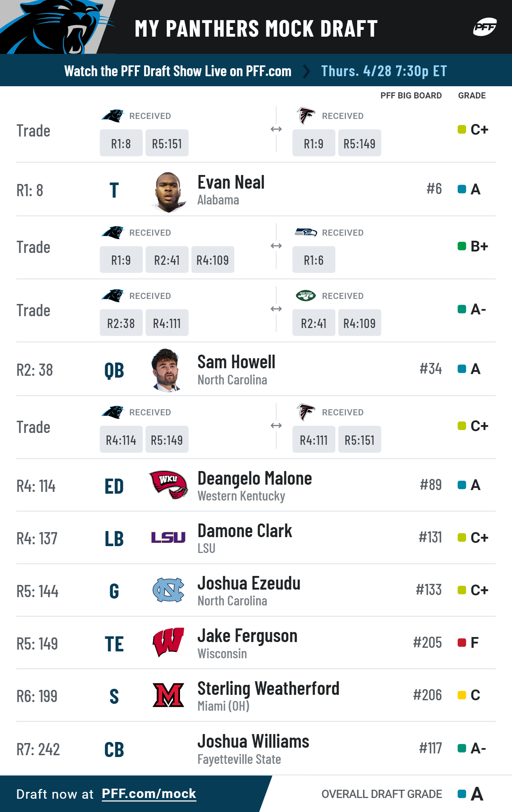This screenshot has width=512, height=812.
Task: Click the Thurs. 4/28 7:30p ET text
Action: pos(384,71)
